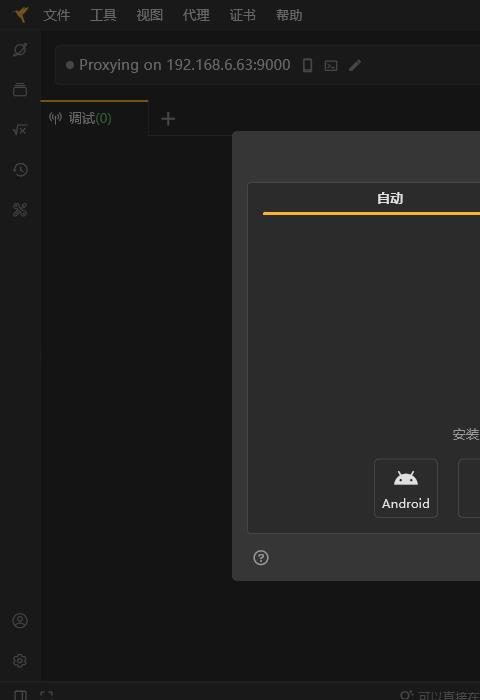Open the 文件 menu
Screen dimensions: 480x700
coord(57,15)
